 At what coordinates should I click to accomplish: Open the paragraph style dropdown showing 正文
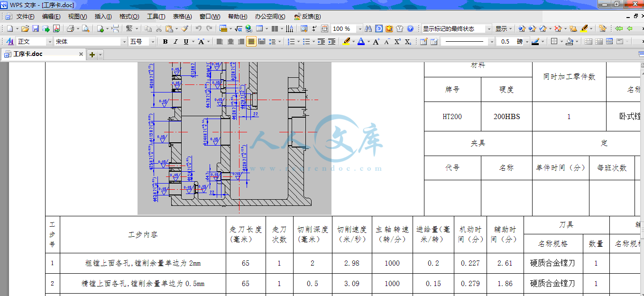[x=35, y=42]
